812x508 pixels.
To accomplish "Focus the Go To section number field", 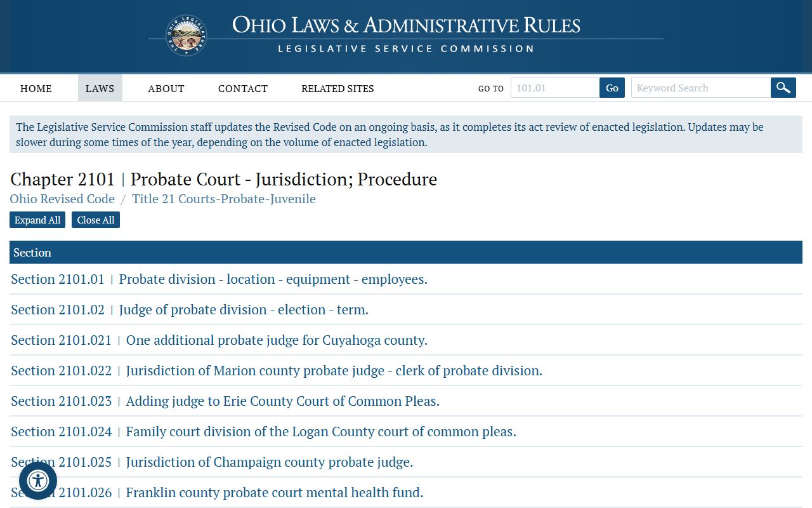I will (555, 88).
